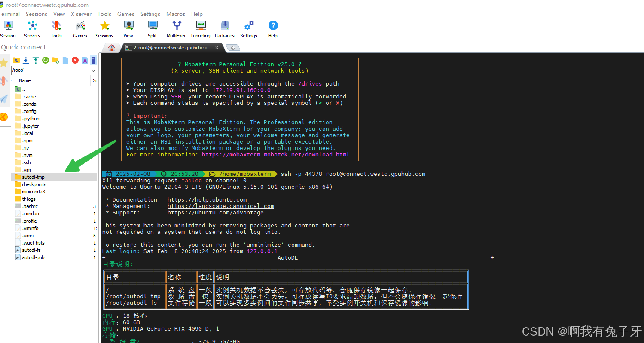This screenshot has width=644, height=343.
Task: Refresh the SFTP folder listing
Action: 46,60
